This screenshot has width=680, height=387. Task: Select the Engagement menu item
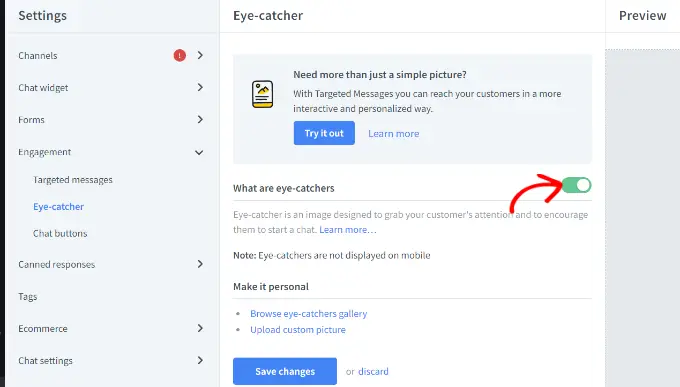pyautogui.click(x=45, y=152)
